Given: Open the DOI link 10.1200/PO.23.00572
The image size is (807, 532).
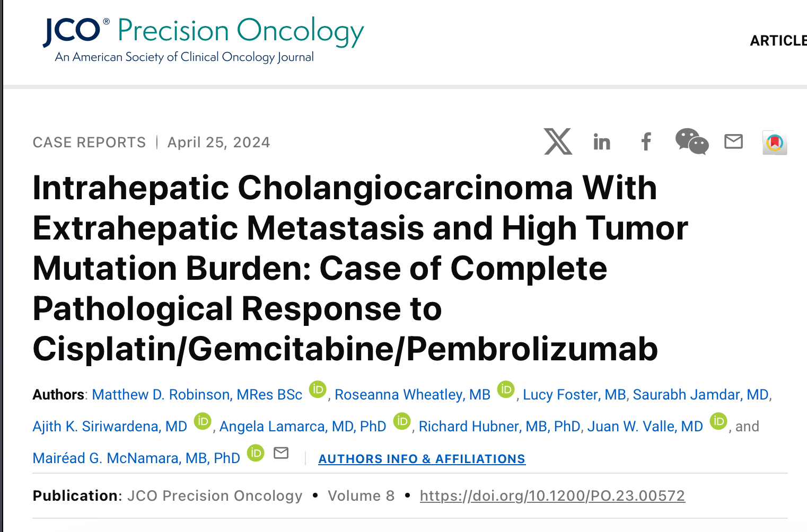Looking at the screenshot, I should click(x=552, y=496).
